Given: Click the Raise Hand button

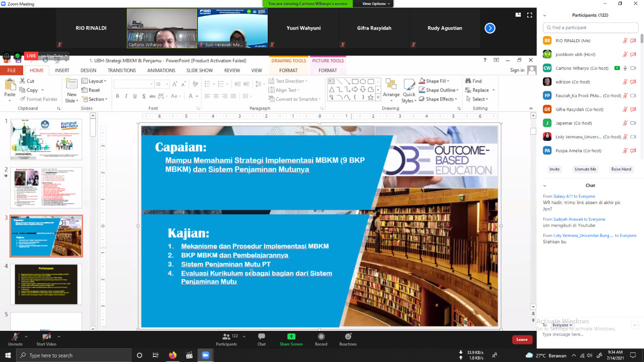Looking at the screenshot, I should [x=621, y=169].
